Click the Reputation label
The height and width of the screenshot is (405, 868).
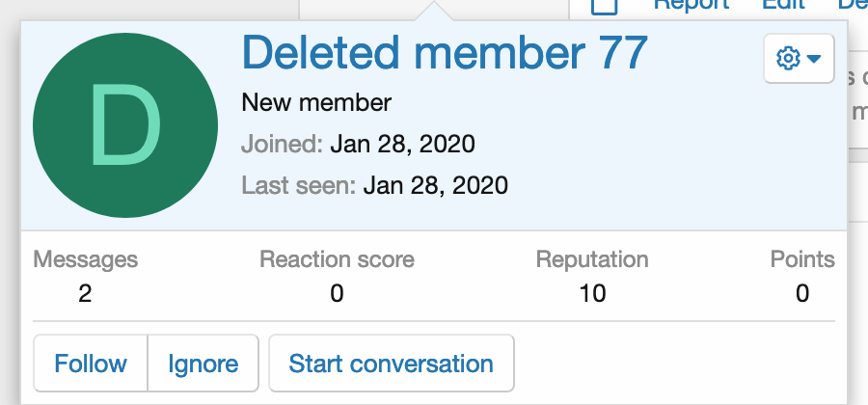coord(592,259)
